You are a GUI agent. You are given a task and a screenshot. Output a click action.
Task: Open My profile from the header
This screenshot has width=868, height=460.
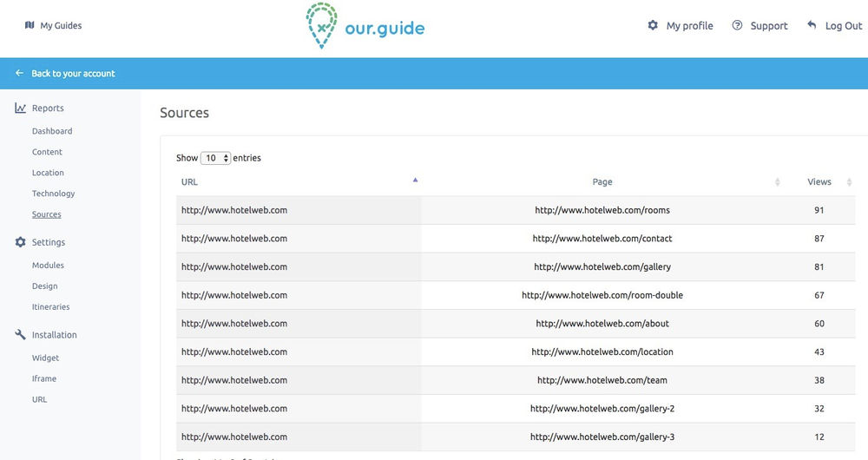690,25
